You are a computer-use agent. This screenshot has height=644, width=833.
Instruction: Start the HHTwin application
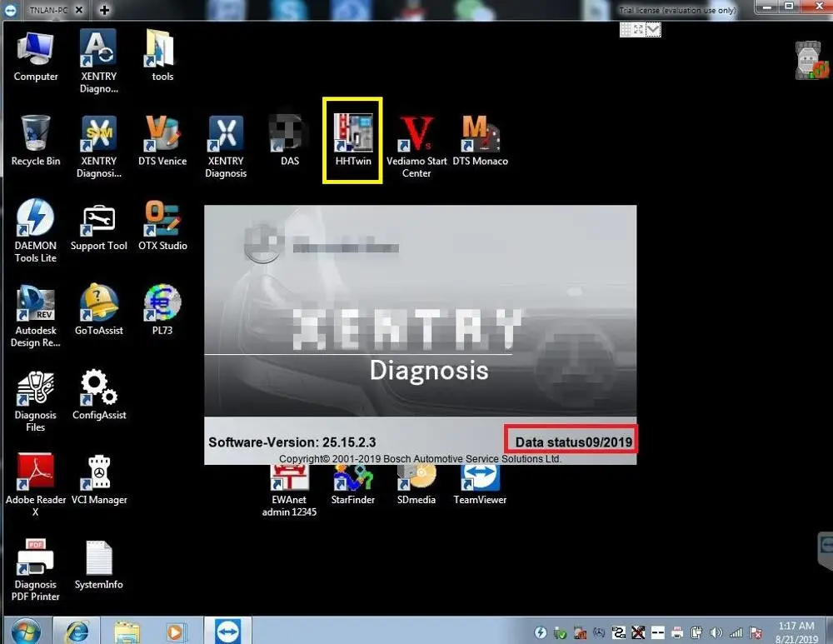click(352, 141)
